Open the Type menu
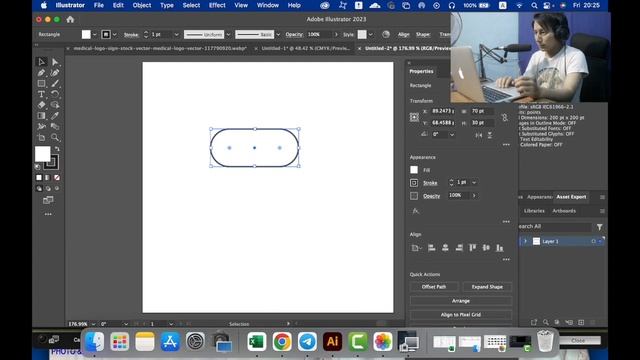 point(167,5)
